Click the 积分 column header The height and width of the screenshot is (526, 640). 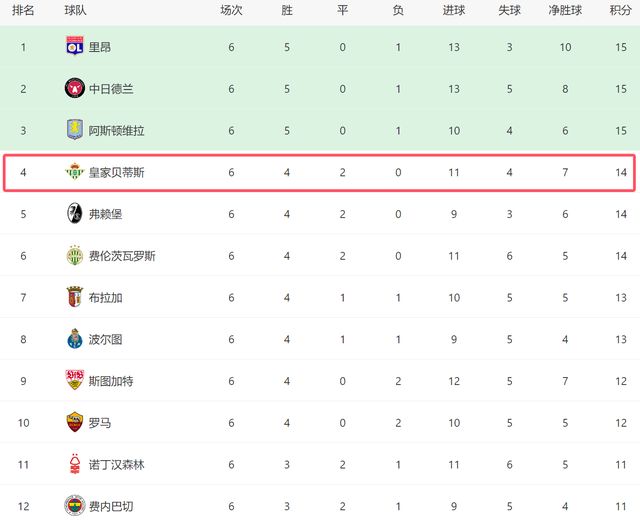click(x=620, y=10)
